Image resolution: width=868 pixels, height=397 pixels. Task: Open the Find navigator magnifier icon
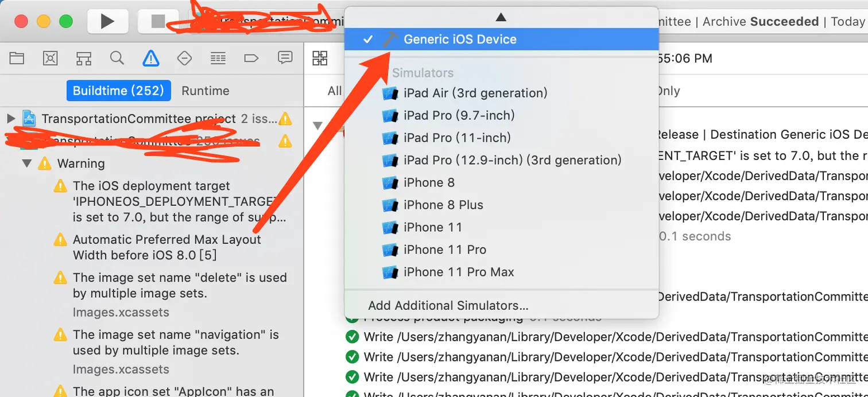pos(117,57)
